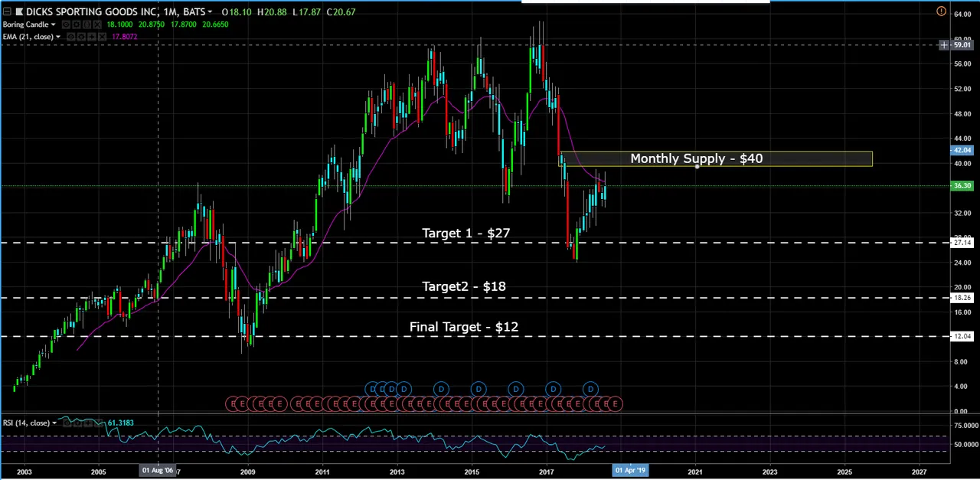Open the EMA (21, close) dropdown arrow
The width and height of the screenshot is (980, 480).
57,38
